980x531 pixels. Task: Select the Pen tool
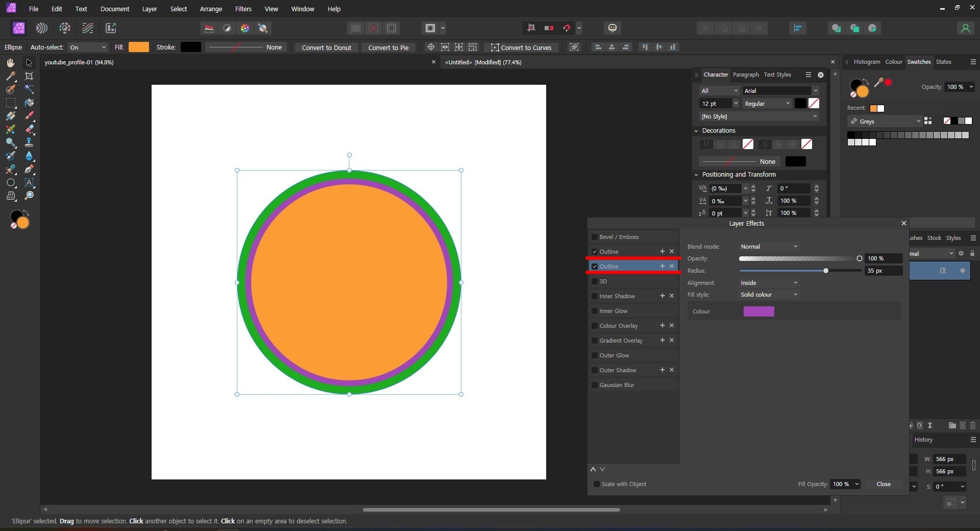coord(29,169)
